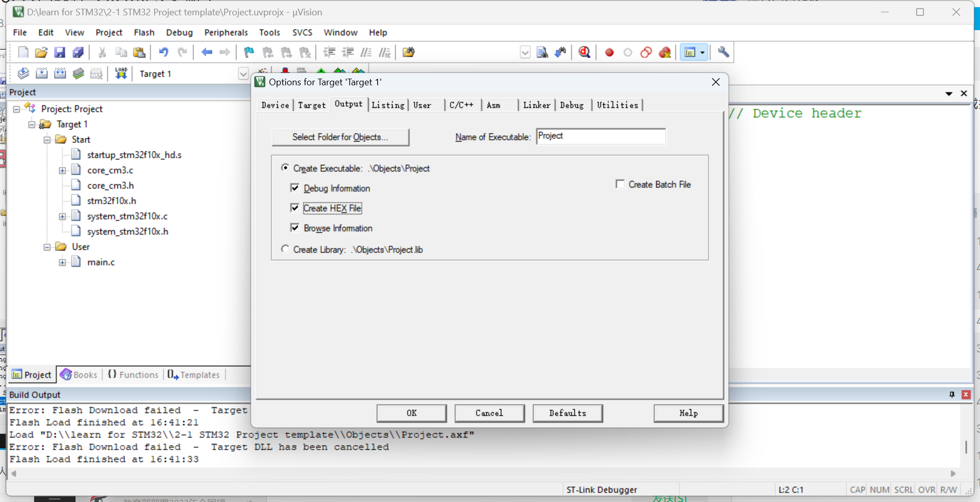Close the Build Output panel
980x502 pixels.
(x=966, y=395)
